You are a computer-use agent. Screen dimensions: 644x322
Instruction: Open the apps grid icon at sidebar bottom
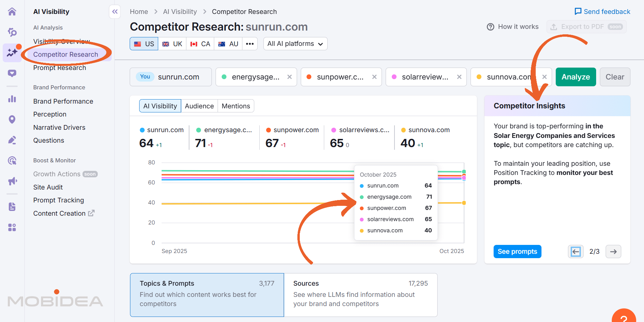[x=12, y=227]
